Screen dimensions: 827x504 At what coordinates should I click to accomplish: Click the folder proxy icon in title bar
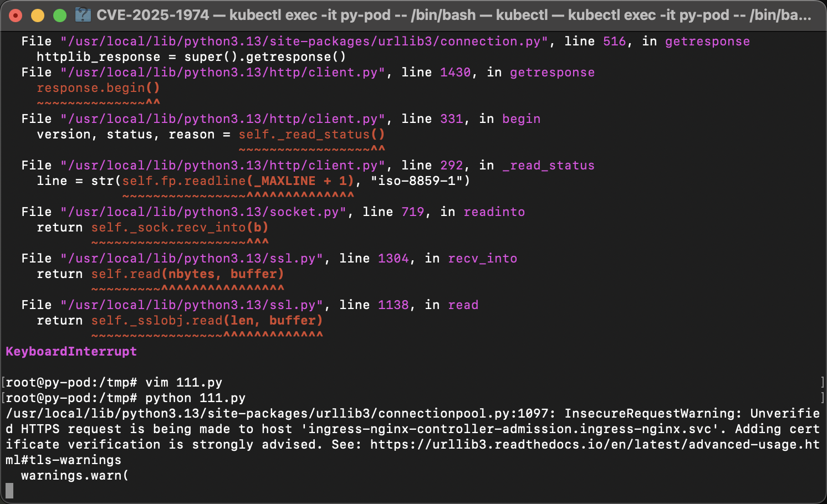83,15
